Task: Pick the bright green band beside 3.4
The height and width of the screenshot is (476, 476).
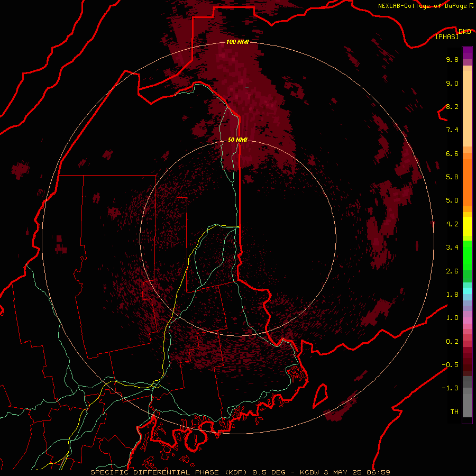Action: 467,255
